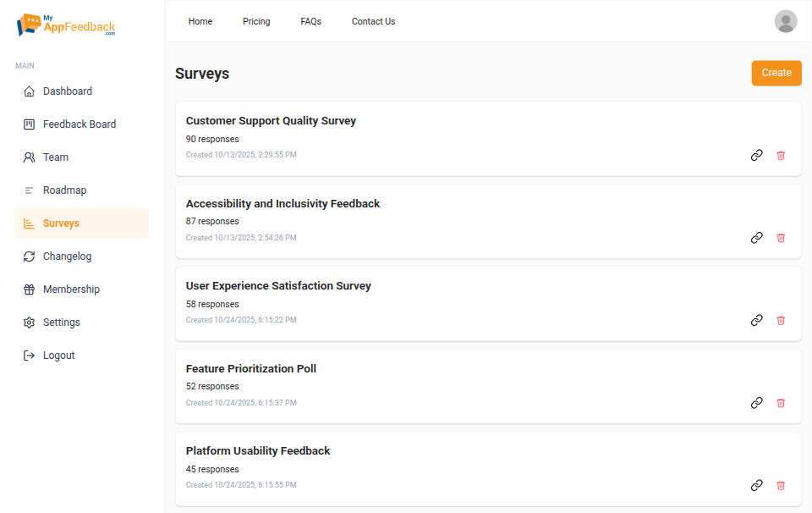Create a new survey
This screenshot has width=812, height=513.
(776, 73)
